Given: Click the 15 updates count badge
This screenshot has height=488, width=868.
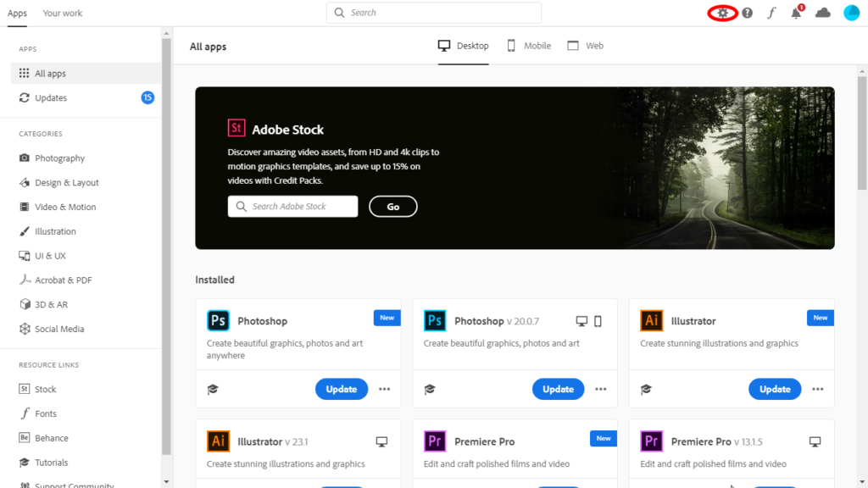Looking at the screenshot, I should tap(147, 97).
